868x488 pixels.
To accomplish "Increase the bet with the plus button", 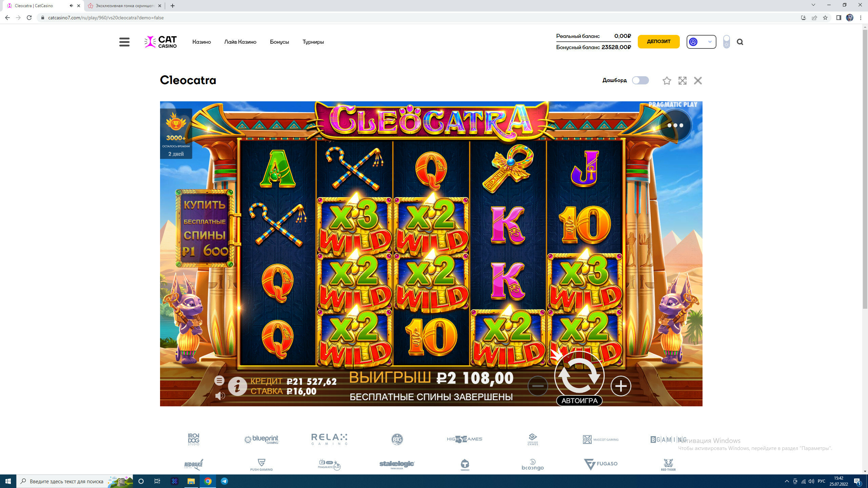I will click(621, 386).
